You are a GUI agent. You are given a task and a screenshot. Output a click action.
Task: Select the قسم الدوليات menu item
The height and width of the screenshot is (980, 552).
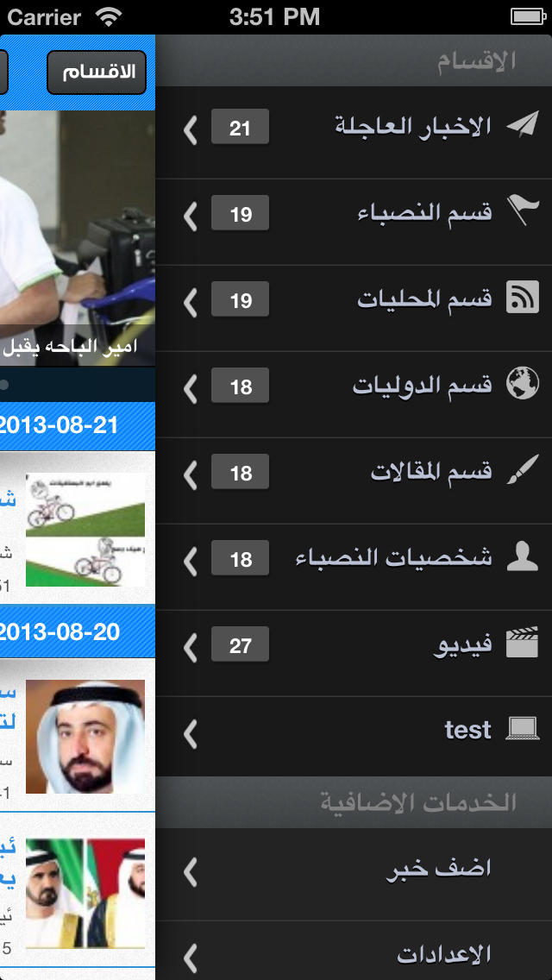click(354, 386)
